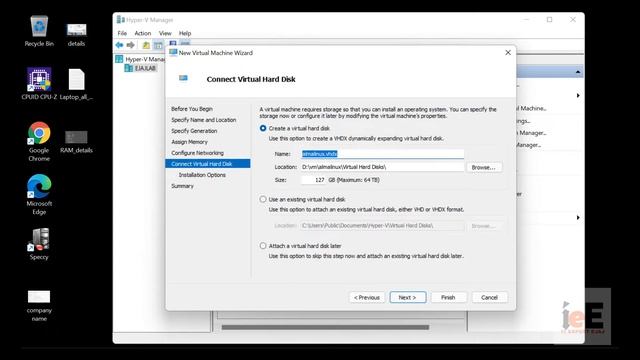The height and width of the screenshot is (360, 640).
Task: Click the Size field showing 127
Action: point(313,180)
